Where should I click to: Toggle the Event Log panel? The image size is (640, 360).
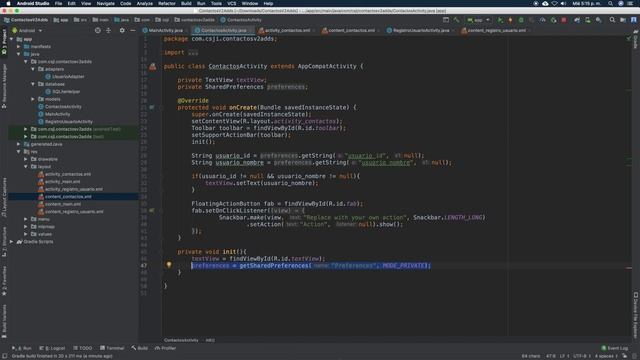(x=615, y=348)
